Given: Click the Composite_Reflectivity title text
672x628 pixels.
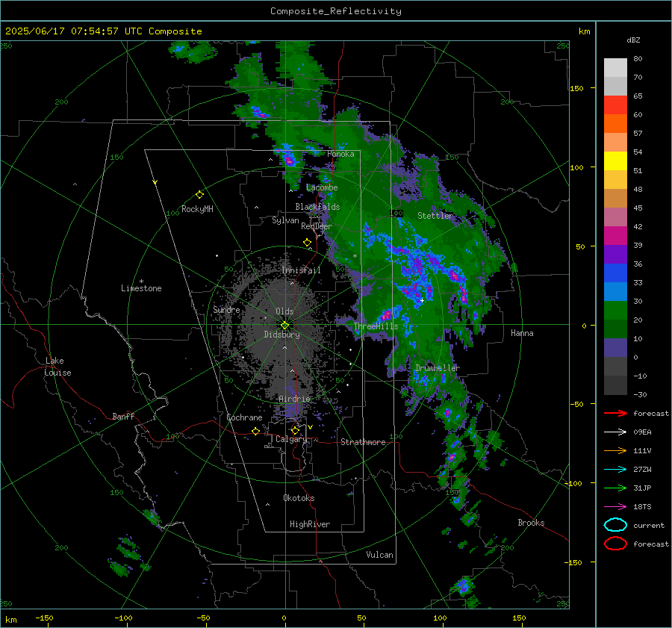Looking at the screenshot, I should point(335,11).
